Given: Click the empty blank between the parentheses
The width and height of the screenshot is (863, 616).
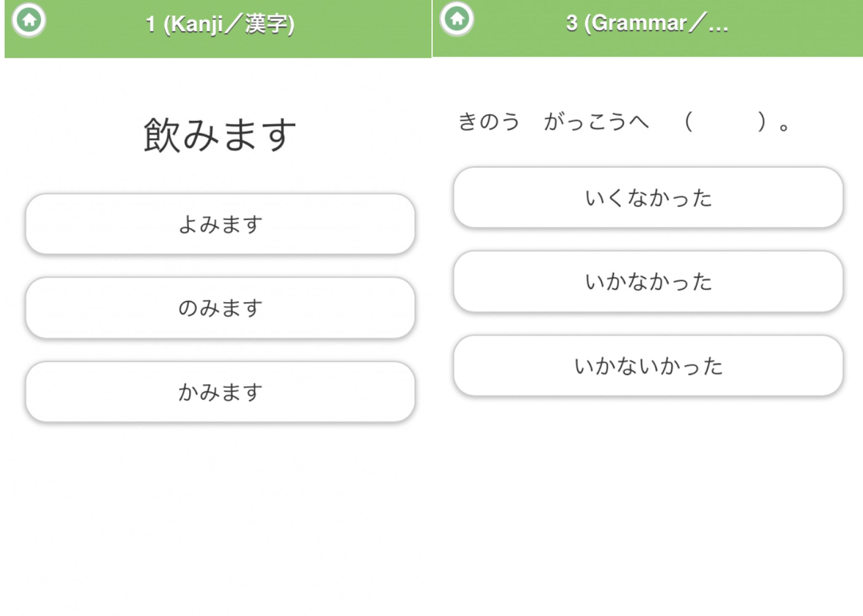Looking at the screenshot, I should tap(725, 122).
